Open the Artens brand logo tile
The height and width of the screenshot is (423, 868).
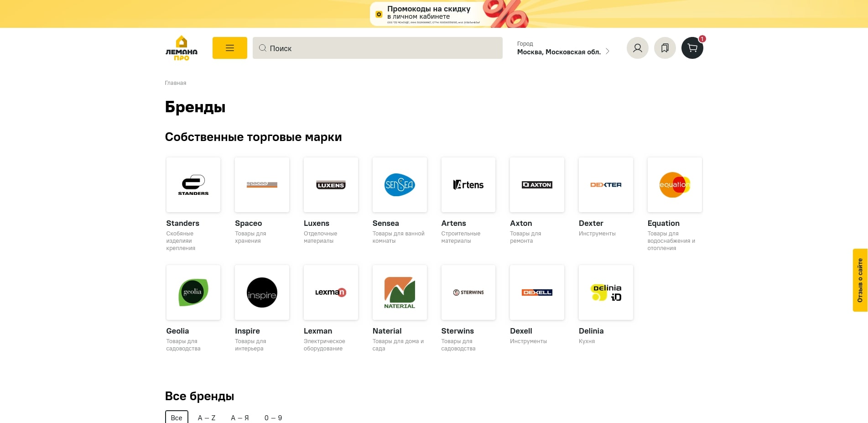tap(468, 185)
